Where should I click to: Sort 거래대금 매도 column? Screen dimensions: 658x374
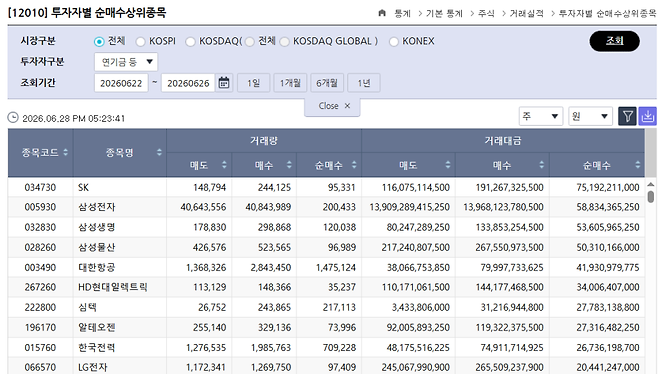pyautogui.click(x=448, y=165)
